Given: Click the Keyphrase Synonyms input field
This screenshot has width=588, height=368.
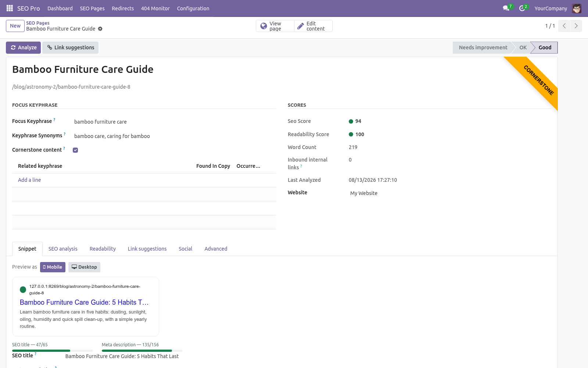Looking at the screenshot, I should (x=175, y=136).
